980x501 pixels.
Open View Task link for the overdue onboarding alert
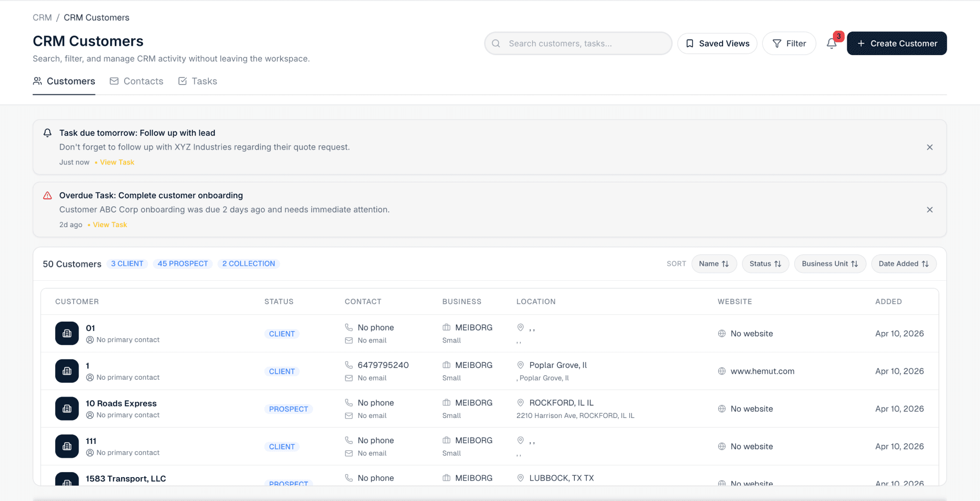click(x=110, y=225)
